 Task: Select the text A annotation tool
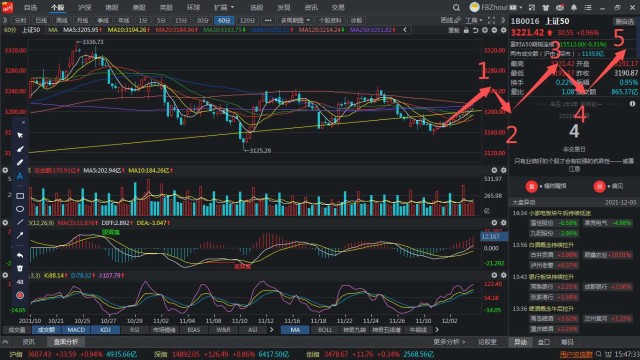pos(20,176)
